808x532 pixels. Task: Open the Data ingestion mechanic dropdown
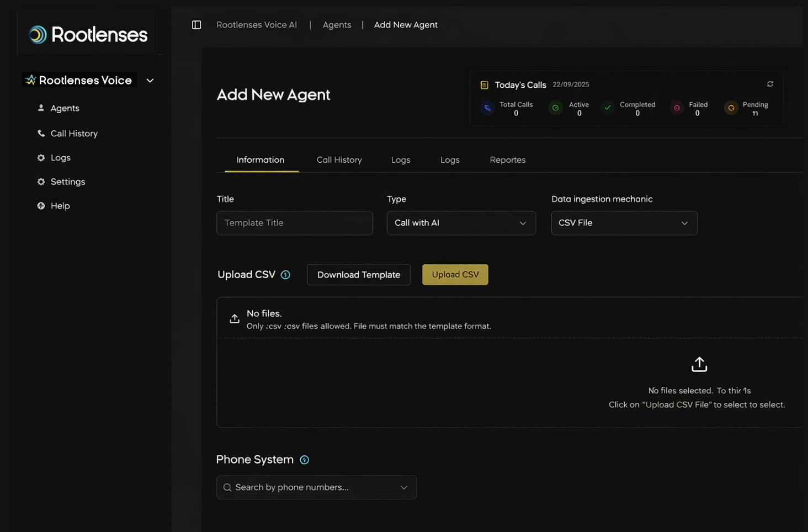pyautogui.click(x=624, y=223)
